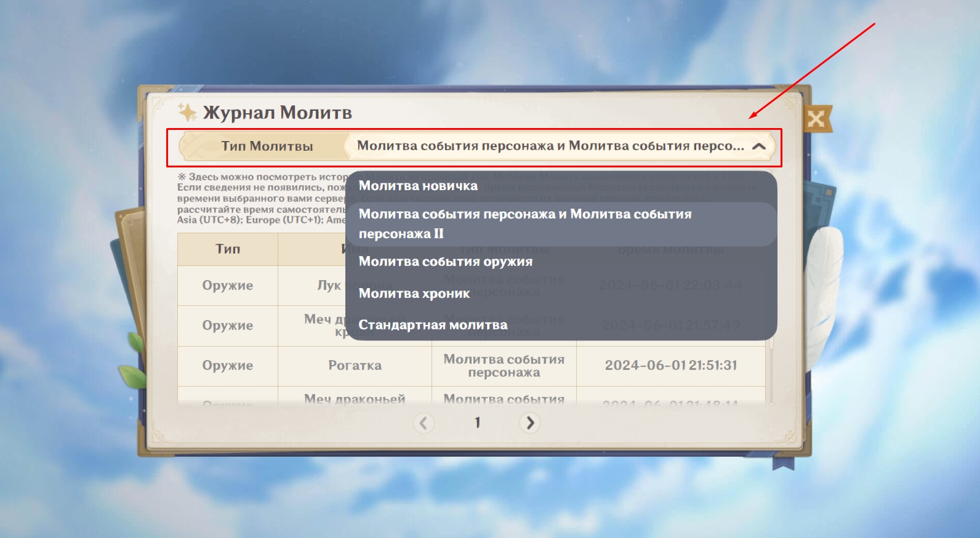Pick Молитва хроник from the dropdown
The image size is (980, 538).
414,294
